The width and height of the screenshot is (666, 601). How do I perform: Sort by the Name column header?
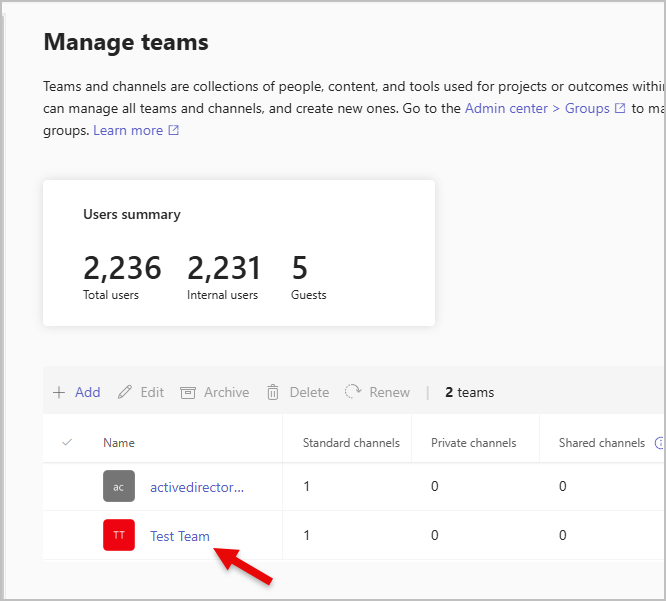pyautogui.click(x=119, y=443)
